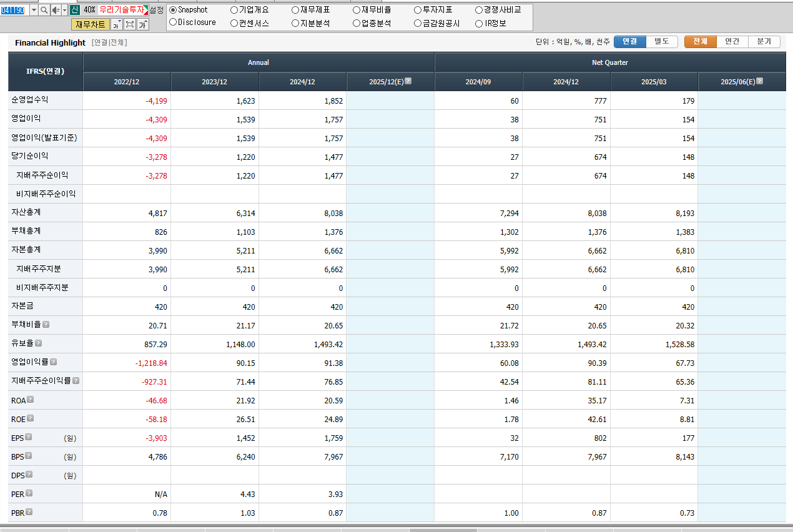The width and height of the screenshot is (793, 532).
Task: Select the 경쟁사비교 radio button
Action: coord(479,10)
